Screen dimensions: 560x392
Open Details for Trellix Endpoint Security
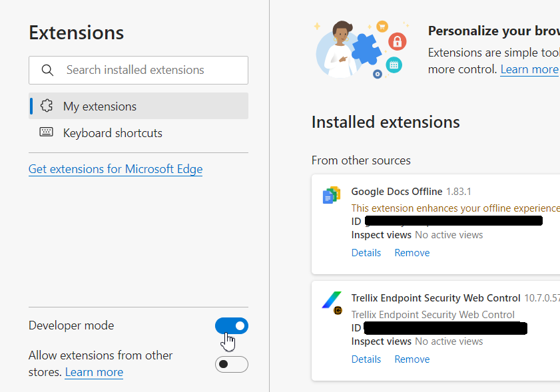tap(366, 359)
